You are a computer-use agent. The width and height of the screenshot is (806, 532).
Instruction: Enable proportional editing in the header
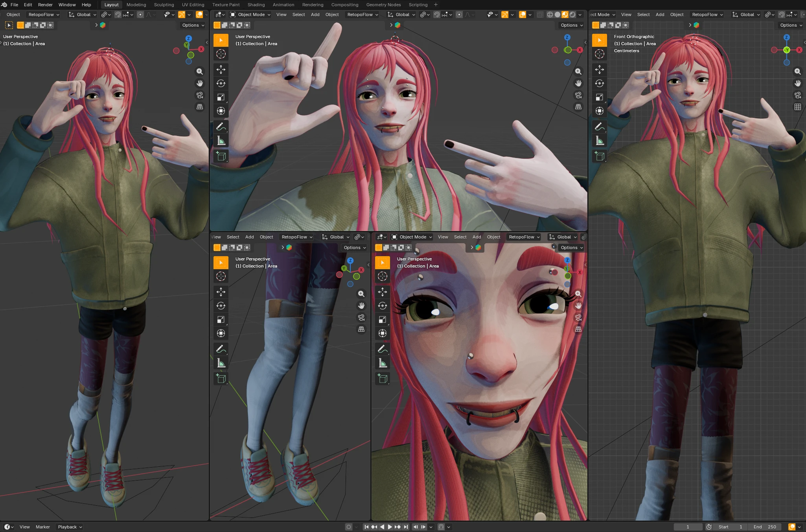pos(459,15)
